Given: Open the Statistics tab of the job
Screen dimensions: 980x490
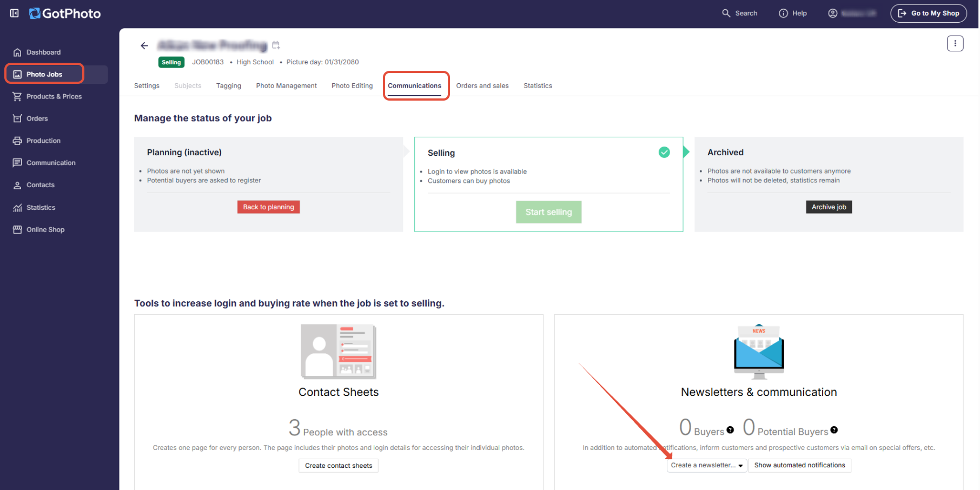Looking at the screenshot, I should click(x=538, y=86).
